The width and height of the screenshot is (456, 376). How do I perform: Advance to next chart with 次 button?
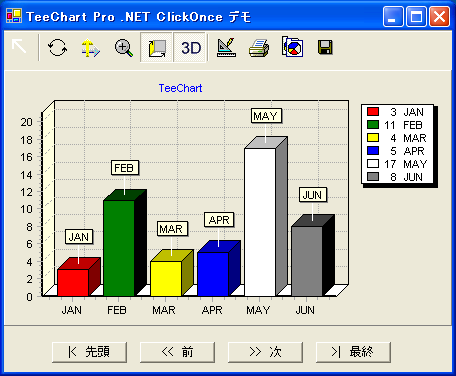[x=265, y=352]
